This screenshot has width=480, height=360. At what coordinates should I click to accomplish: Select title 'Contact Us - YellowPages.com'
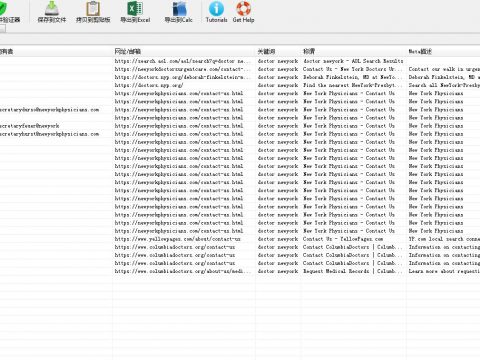[x=343, y=239]
